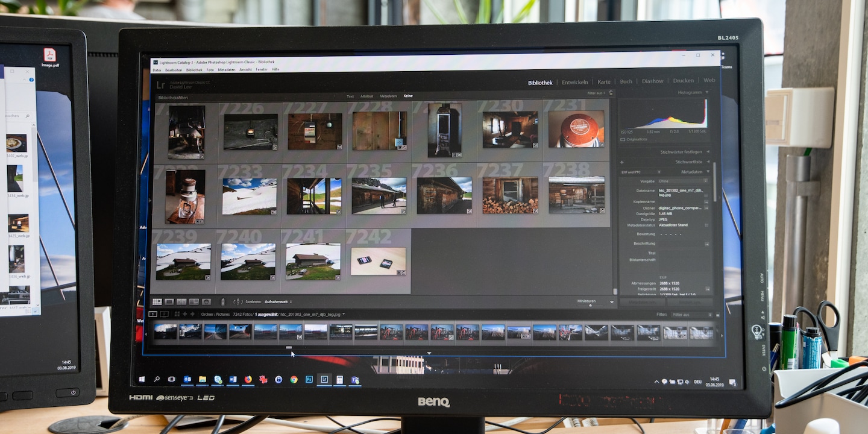The height and width of the screenshot is (434, 868).
Task: Select the Metadaten library filter
Action: point(388,96)
